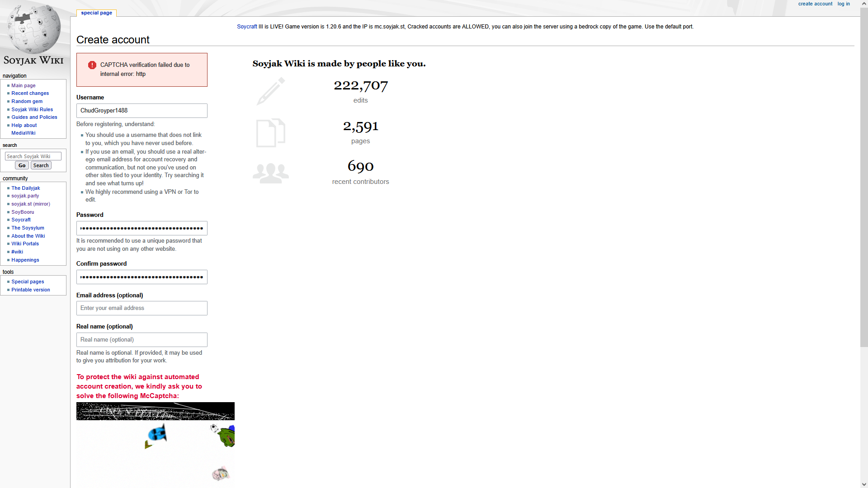Open the special page tab

96,13
